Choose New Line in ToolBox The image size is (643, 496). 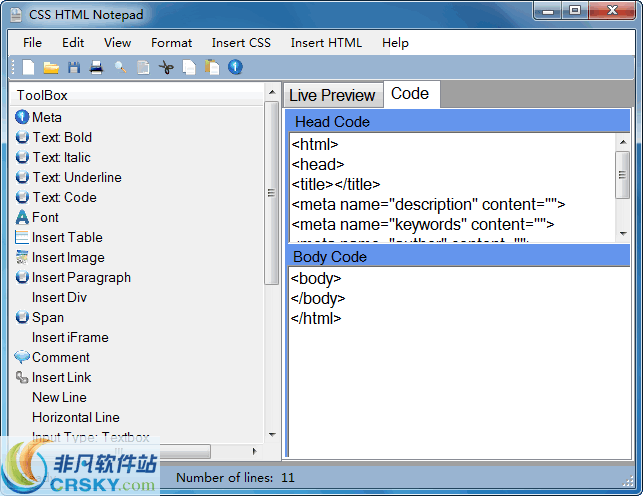tap(59, 397)
